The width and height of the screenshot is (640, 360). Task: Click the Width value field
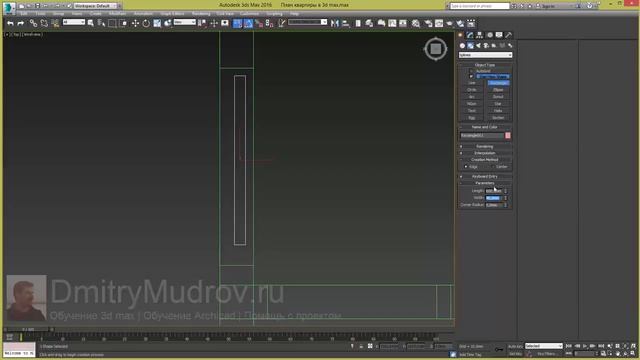(x=494, y=198)
